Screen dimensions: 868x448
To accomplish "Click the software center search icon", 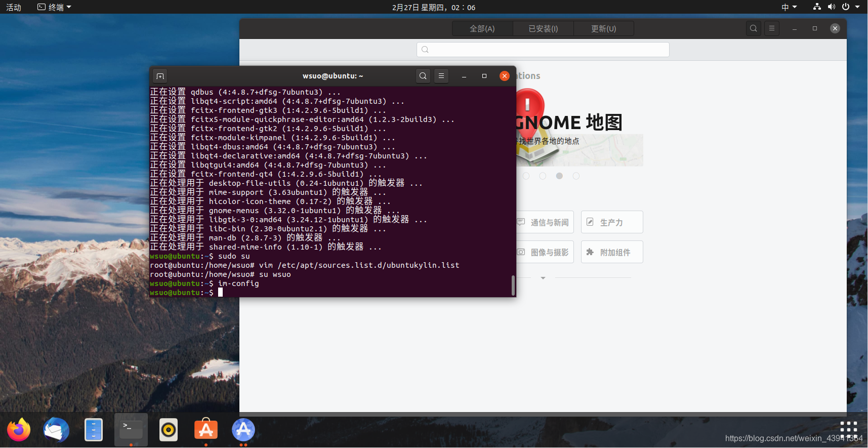I will [754, 28].
